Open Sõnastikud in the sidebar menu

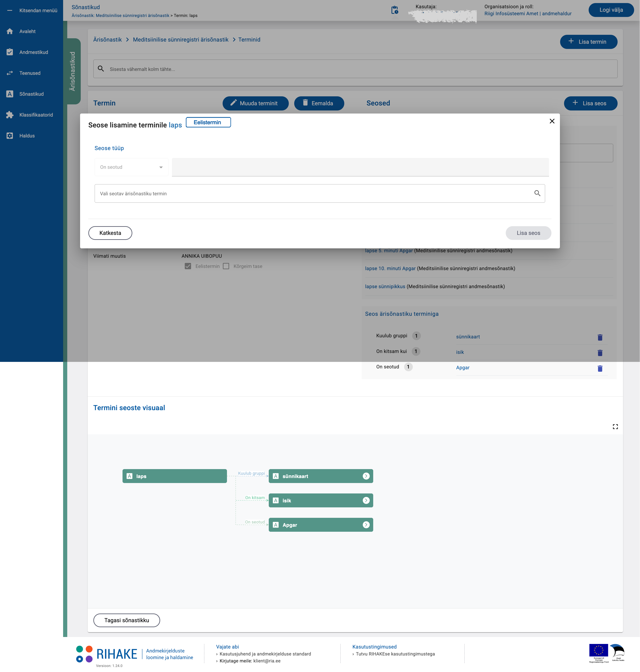click(31, 94)
